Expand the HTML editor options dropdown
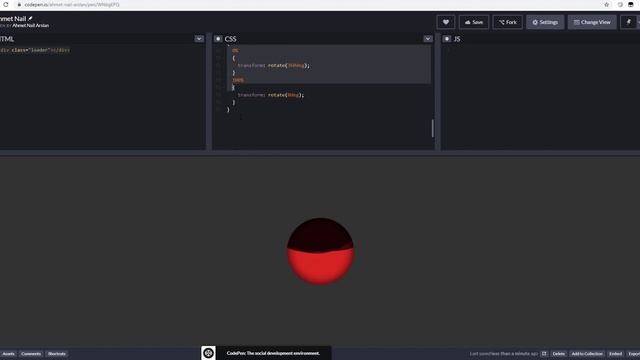640x360 pixels. (199, 39)
